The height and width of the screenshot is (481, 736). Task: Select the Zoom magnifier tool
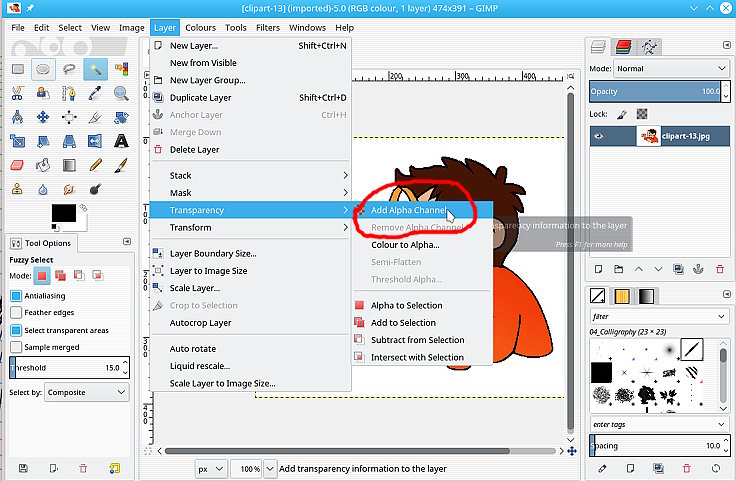coord(122,93)
